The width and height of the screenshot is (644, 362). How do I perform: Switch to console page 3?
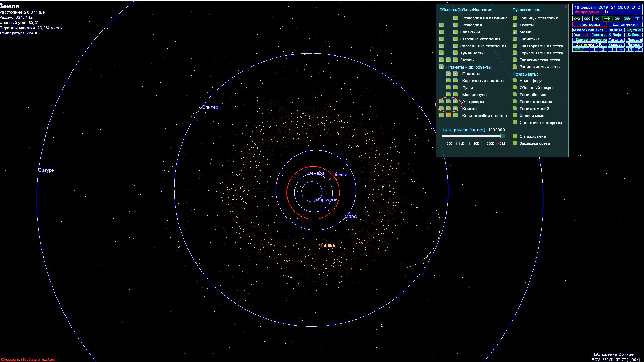[x=612, y=49]
